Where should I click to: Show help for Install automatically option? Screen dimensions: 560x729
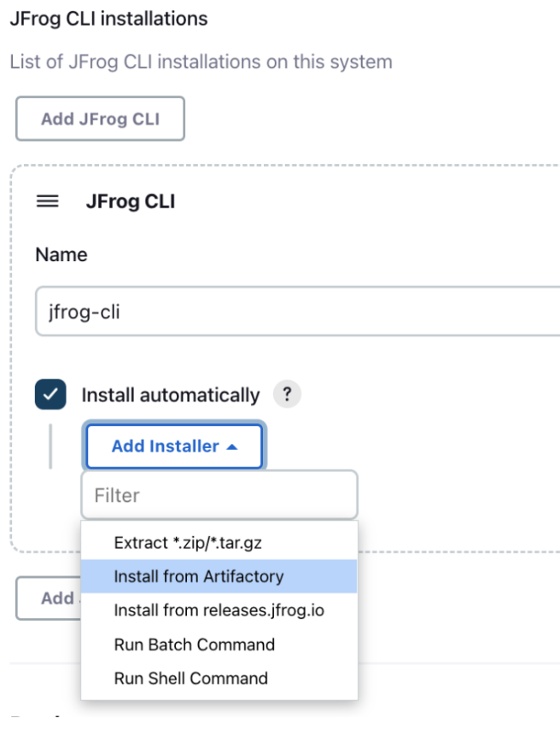click(287, 394)
